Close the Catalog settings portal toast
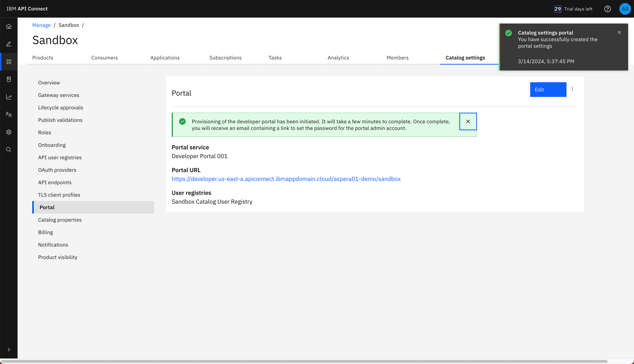 [x=619, y=32]
